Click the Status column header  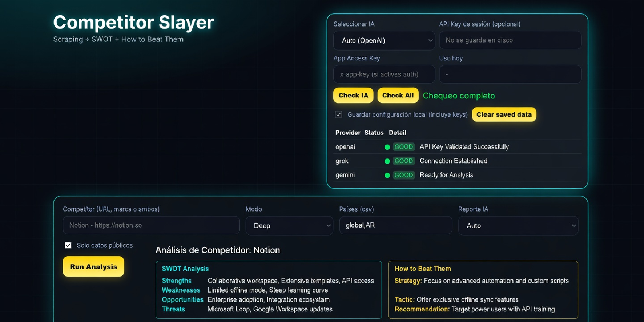(x=374, y=133)
